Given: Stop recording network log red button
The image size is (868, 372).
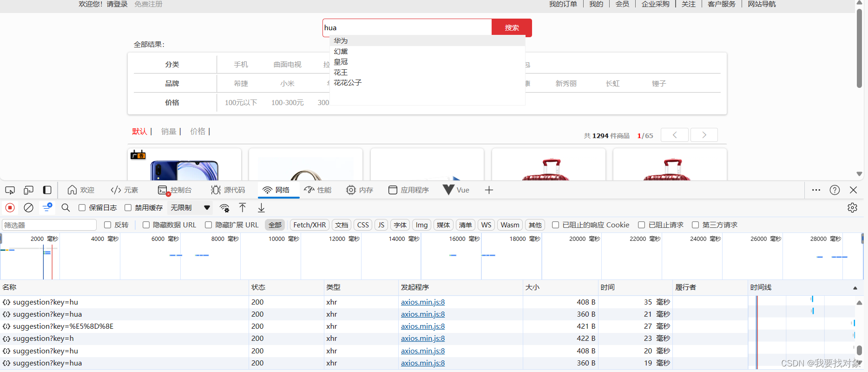Looking at the screenshot, I should tap(10, 208).
